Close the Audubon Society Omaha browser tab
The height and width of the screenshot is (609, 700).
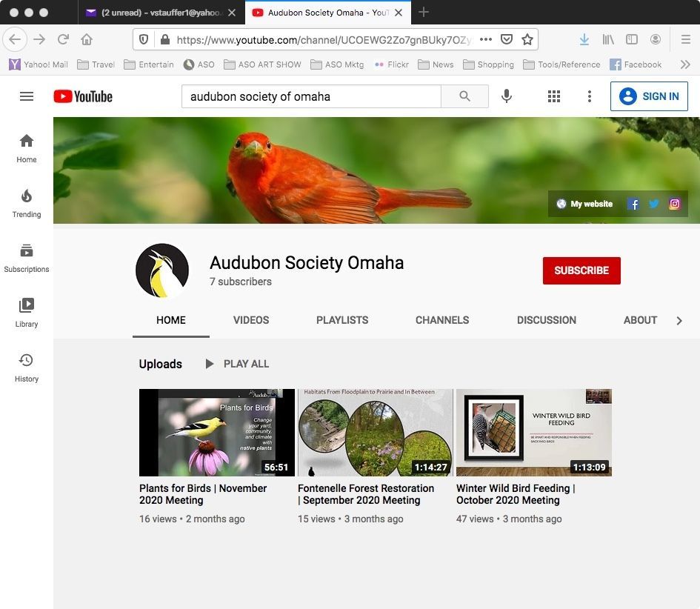coord(399,13)
